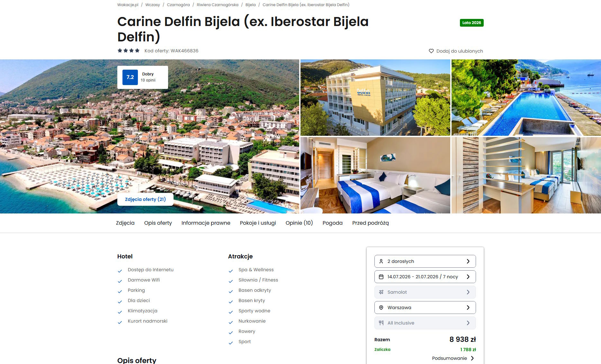Click the 7.2 rating score badge
The width and height of the screenshot is (601, 364).
(130, 77)
